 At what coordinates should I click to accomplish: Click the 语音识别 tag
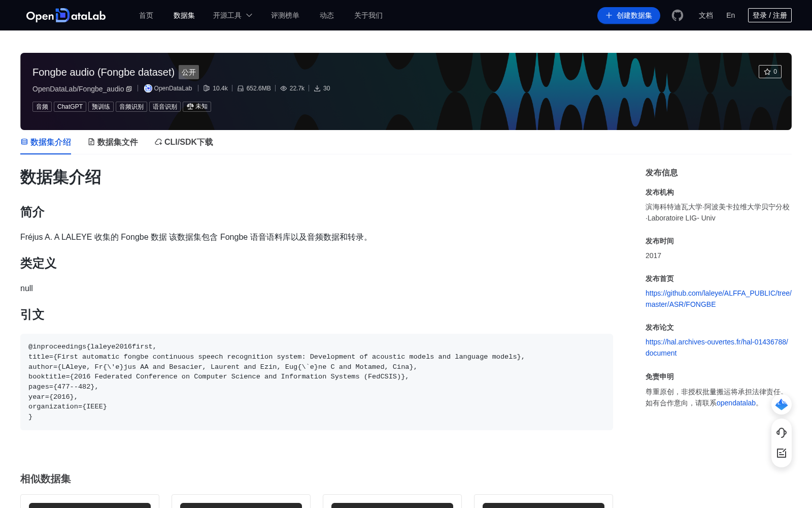[x=165, y=107]
